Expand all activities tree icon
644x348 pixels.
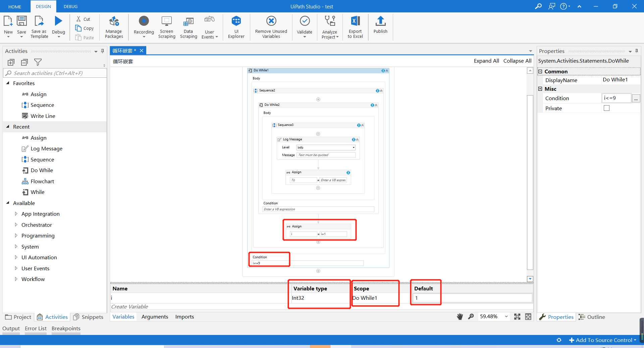11,62
